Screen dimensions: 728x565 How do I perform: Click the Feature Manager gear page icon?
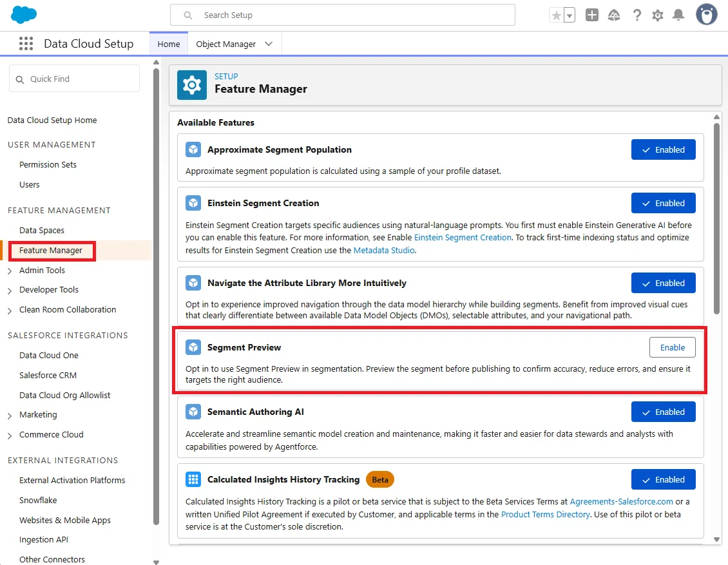(x=192, y=85)
